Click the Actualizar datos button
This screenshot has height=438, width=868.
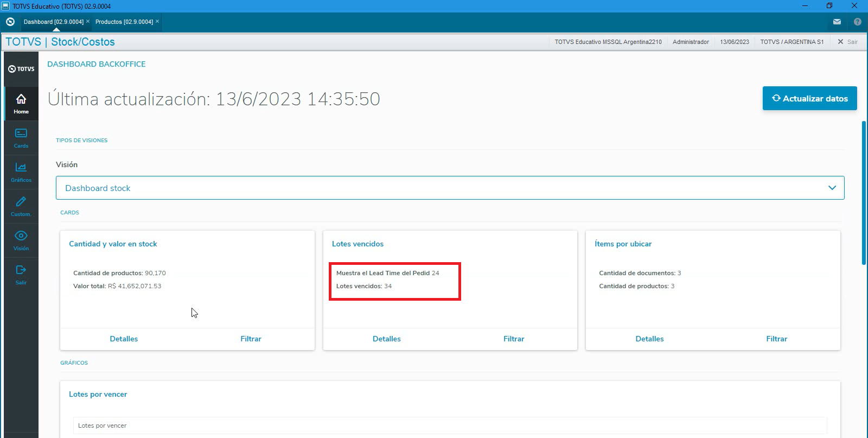[x=810, y=98]
